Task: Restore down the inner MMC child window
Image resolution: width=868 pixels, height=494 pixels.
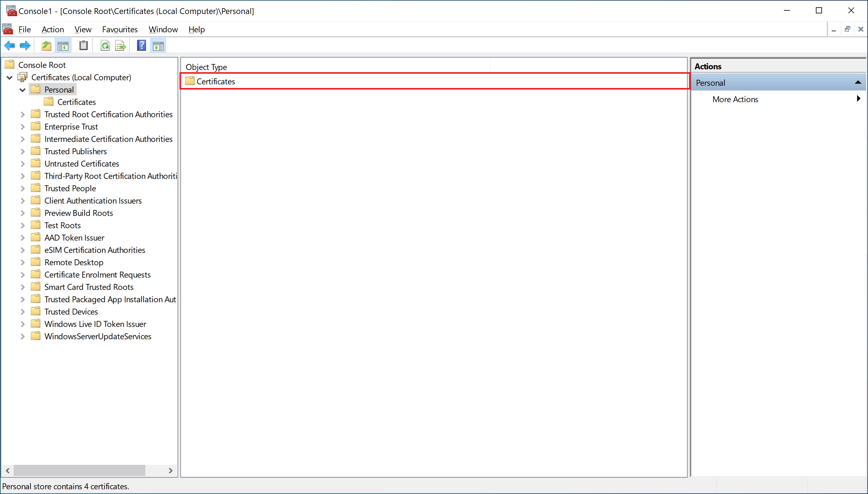Action: (847, 29)
